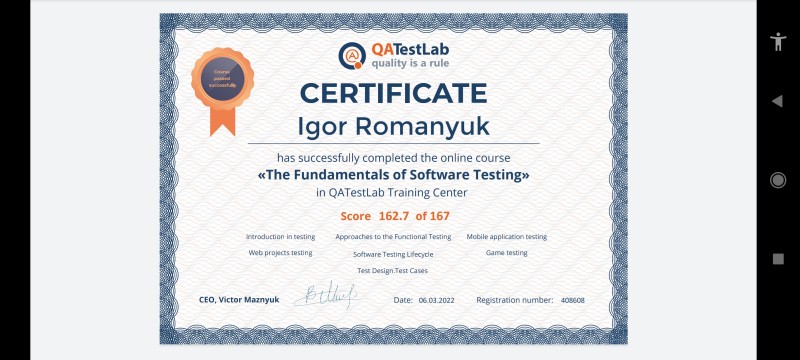800x360 pixels.
Task: Tap the recent apps square button
Action: click(x=778, y=259)
